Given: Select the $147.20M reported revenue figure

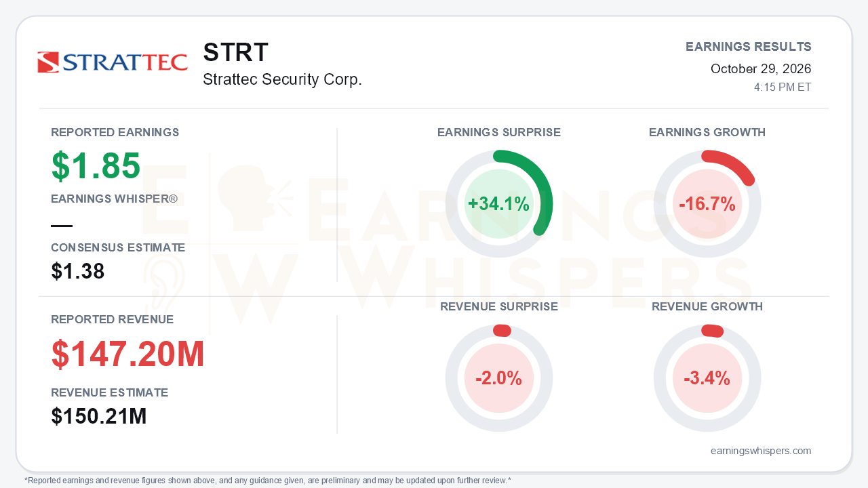Looking at the screenshot, I should [128, 354].
